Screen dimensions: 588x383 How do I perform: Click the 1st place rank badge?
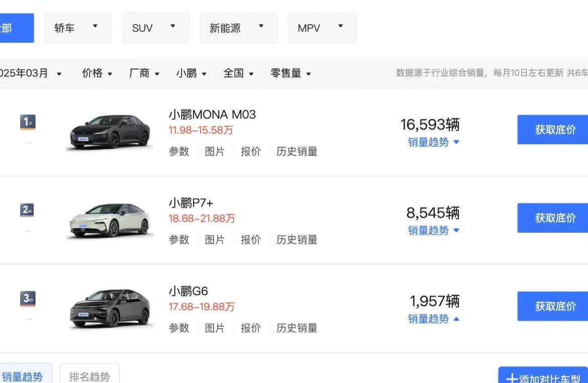click(28, 122)
